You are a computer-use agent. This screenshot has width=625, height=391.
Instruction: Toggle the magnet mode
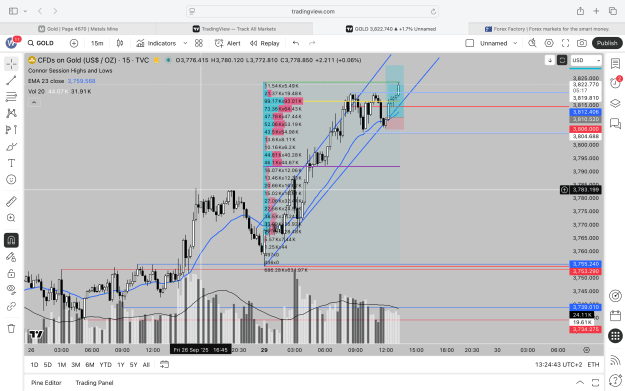coord(11,240)
